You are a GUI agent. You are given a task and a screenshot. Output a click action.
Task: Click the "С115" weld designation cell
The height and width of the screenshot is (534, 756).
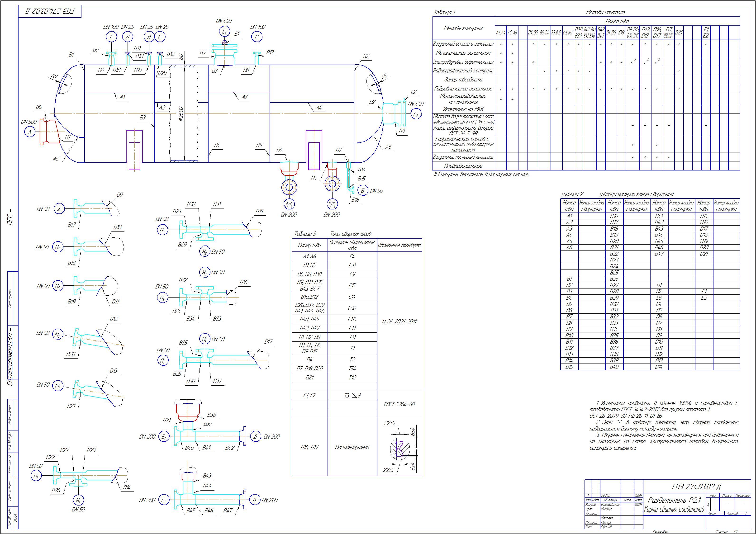352,319
